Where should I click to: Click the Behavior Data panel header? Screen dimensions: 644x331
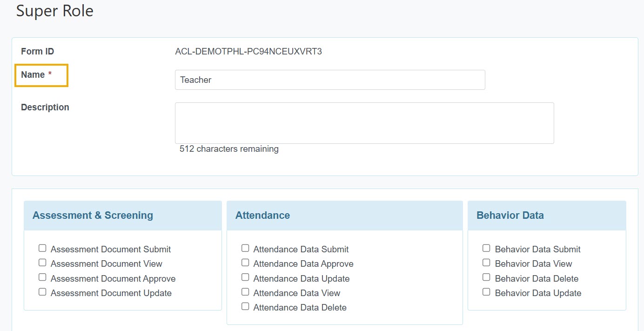click(x=510, y=216)
